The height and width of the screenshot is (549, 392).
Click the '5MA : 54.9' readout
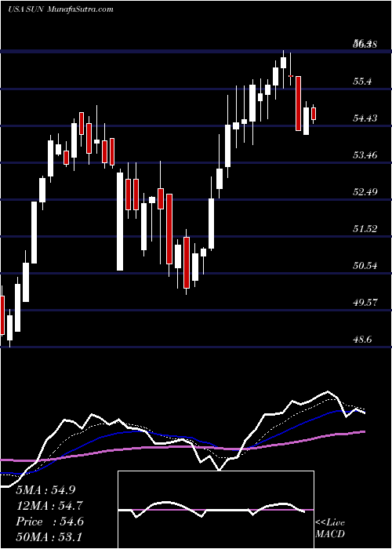(45, 490)
